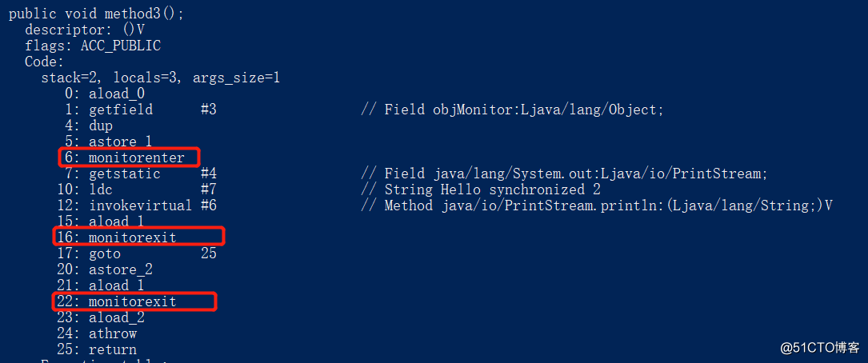Click the @51CTO博客 watermark

pyautogui.click(x=820, y=348)
